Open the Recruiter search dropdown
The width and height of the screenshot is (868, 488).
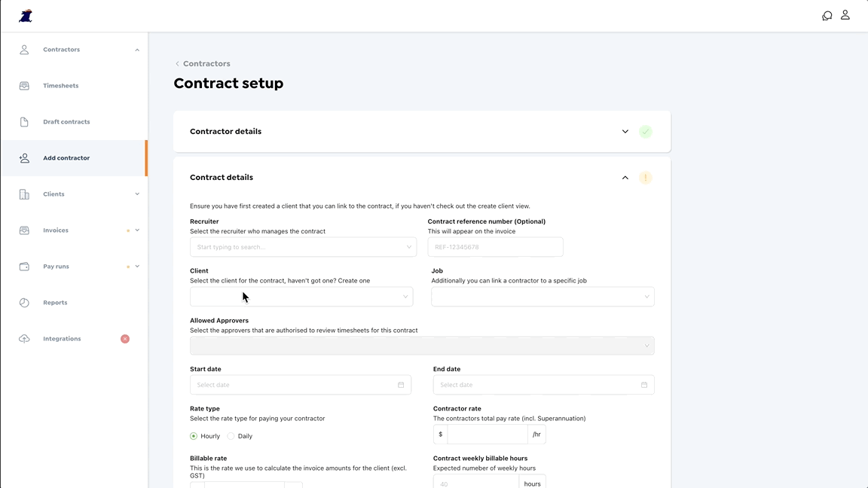303,247
